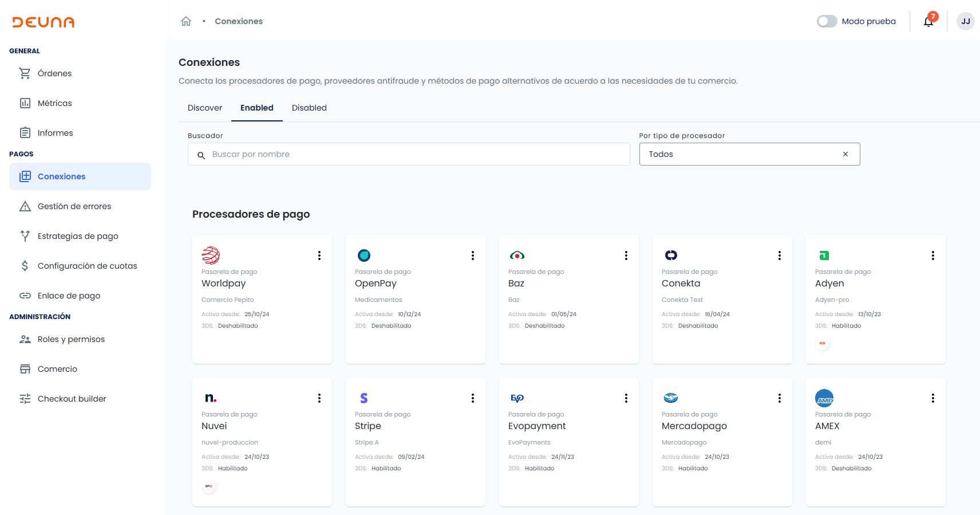Click the search magnifier icon
Viewport: 980px width, 515px height.
pos(201,155)
